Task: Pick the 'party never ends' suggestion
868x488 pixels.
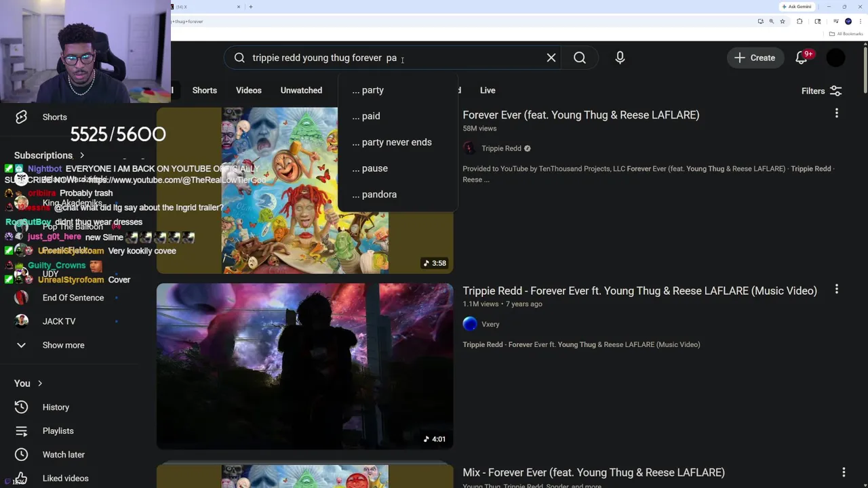Action: [397, 142]
